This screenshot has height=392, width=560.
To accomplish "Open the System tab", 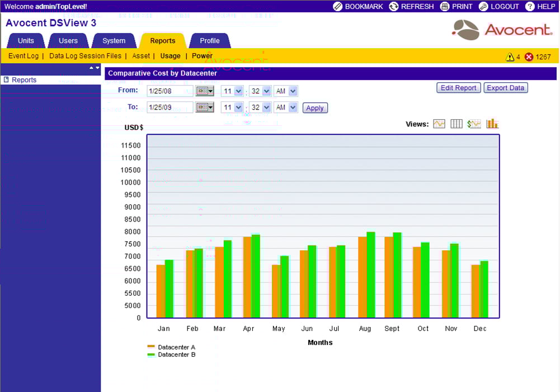I will tap(114, 41).
